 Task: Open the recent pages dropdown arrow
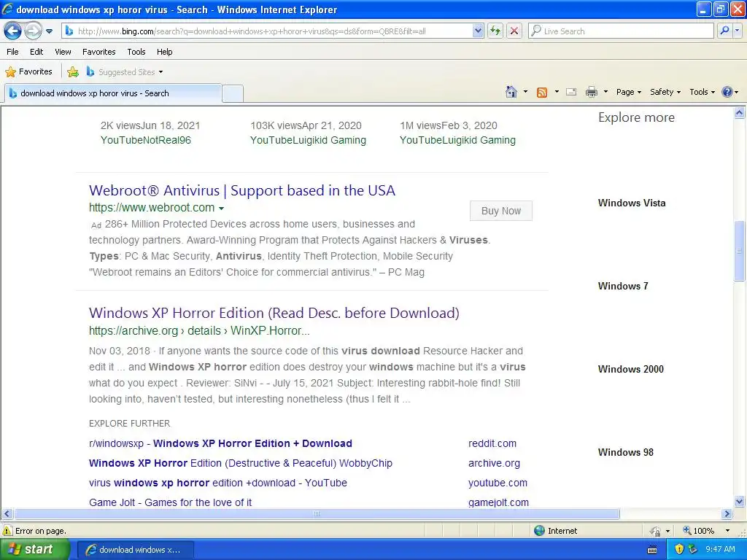[49, 31]
